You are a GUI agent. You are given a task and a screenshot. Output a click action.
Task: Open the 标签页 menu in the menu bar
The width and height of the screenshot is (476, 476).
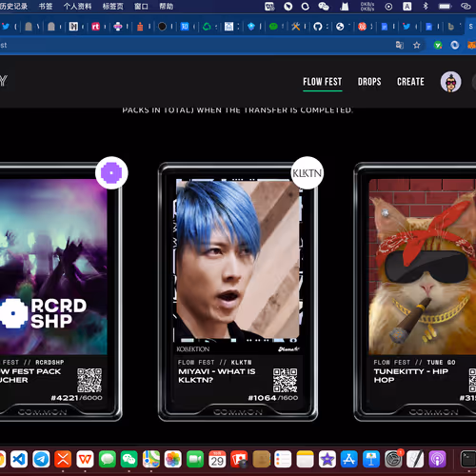click(x=113, y=6)
